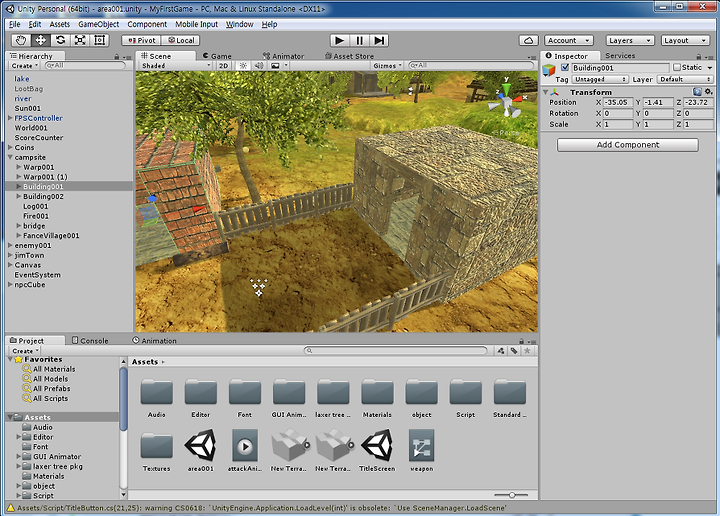Click the Step frame button
Viewport: 720px width, 516px height.
[x=379, y=40]
